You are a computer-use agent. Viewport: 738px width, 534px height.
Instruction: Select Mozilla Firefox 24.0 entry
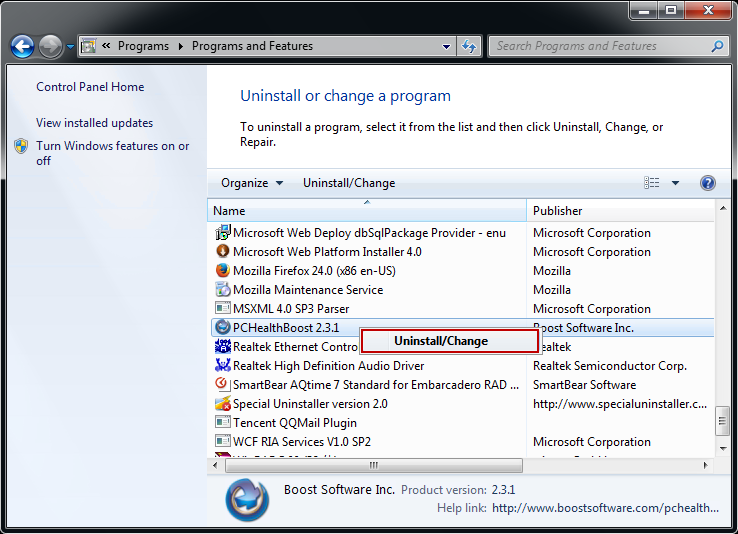(462, 271)
